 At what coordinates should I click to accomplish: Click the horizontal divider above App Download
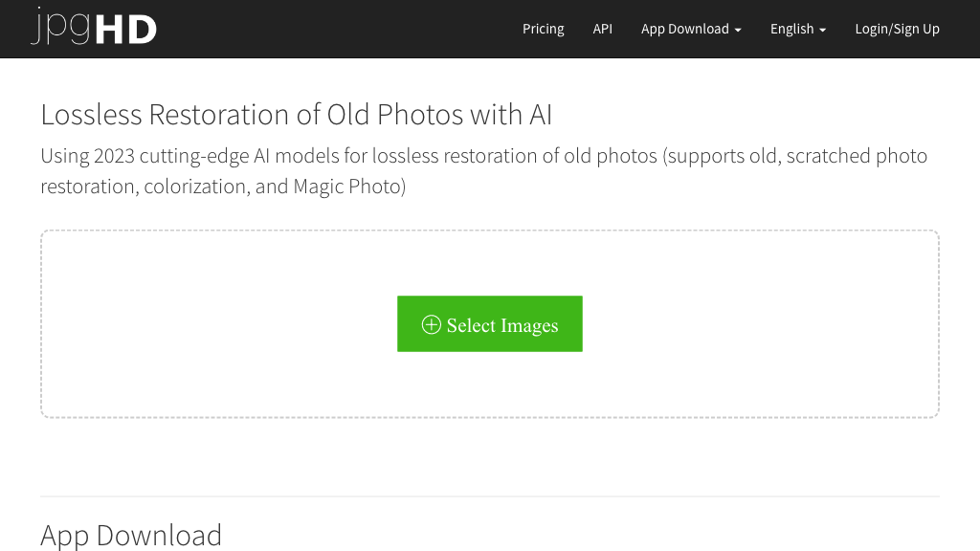pyautogui.click(x=490, y=496)
